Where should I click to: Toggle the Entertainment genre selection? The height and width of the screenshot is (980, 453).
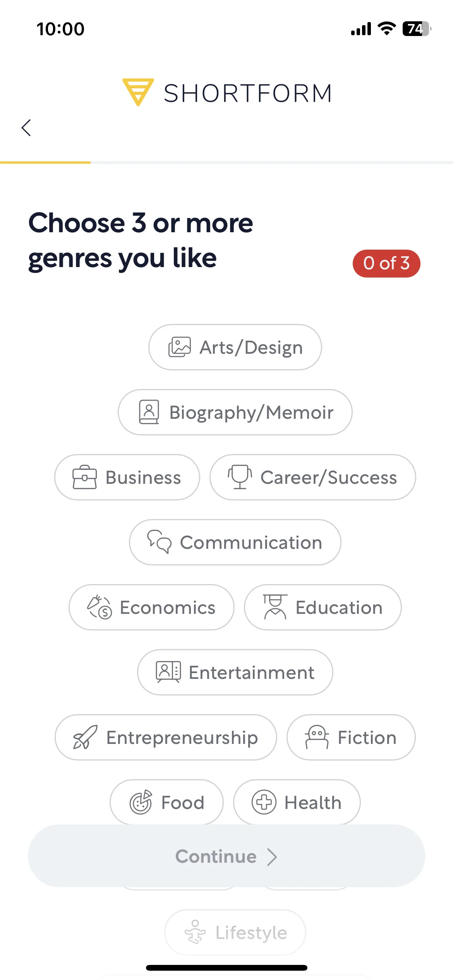pyautogui.click(x=235, y=672)
